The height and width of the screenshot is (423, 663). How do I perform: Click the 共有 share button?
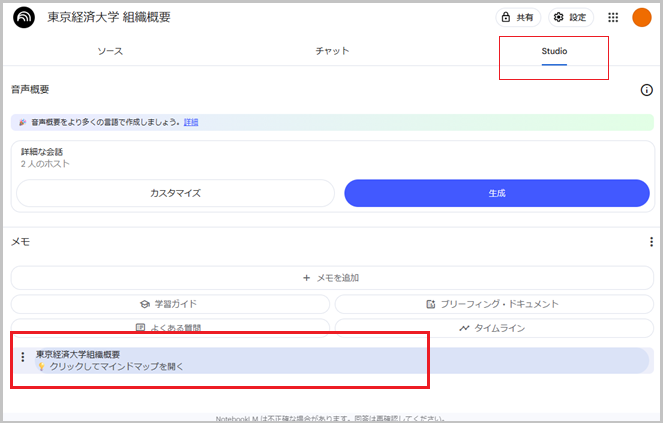pyautogui.click(x=518, y=17)
